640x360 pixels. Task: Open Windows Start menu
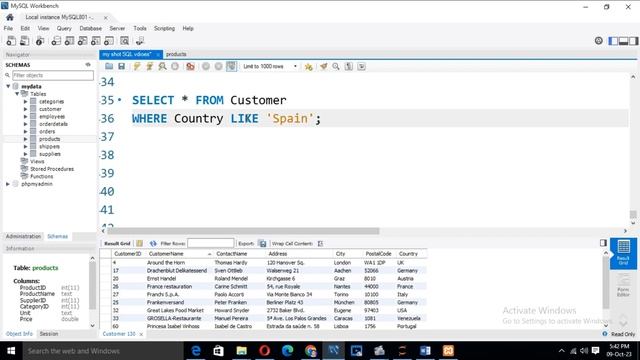tap(11, 351)
